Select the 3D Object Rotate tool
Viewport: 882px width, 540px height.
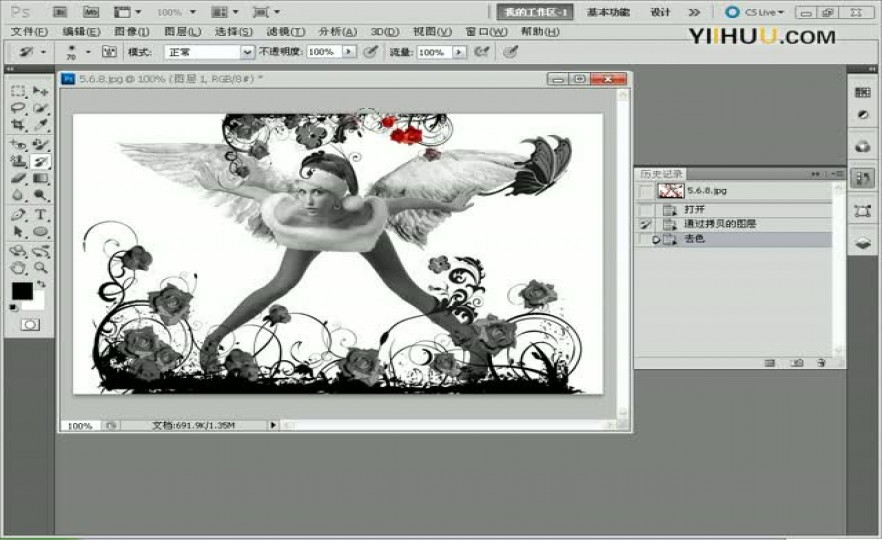tap(19, 251)
